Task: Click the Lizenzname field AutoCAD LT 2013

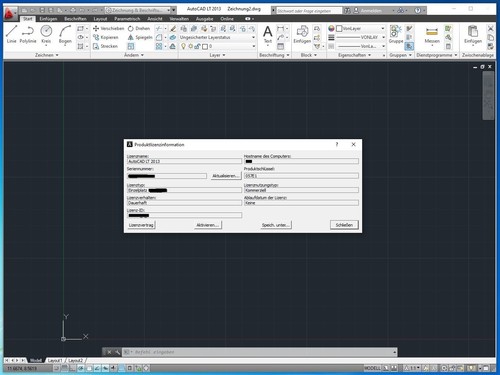Action: (184, 161)
